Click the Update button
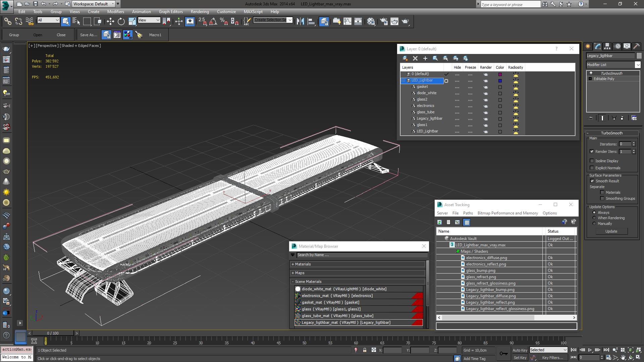Viewport: 644px width, 362px height. click(x=611, y=231)
